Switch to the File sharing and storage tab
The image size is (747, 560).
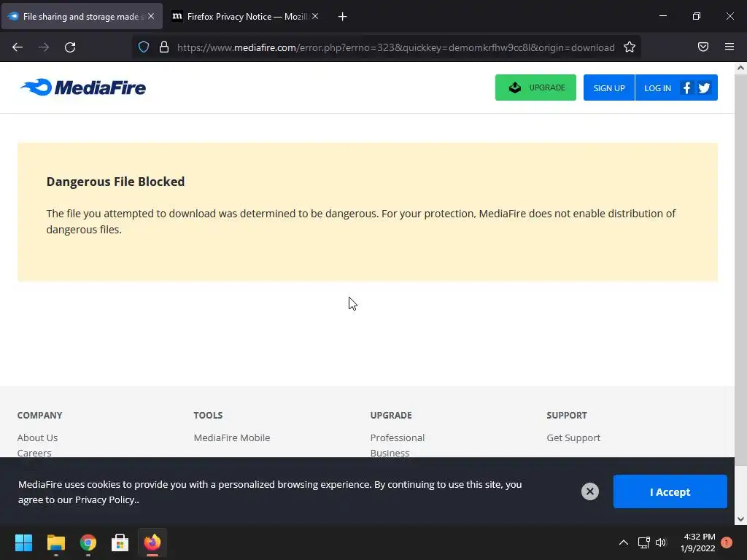82,16
